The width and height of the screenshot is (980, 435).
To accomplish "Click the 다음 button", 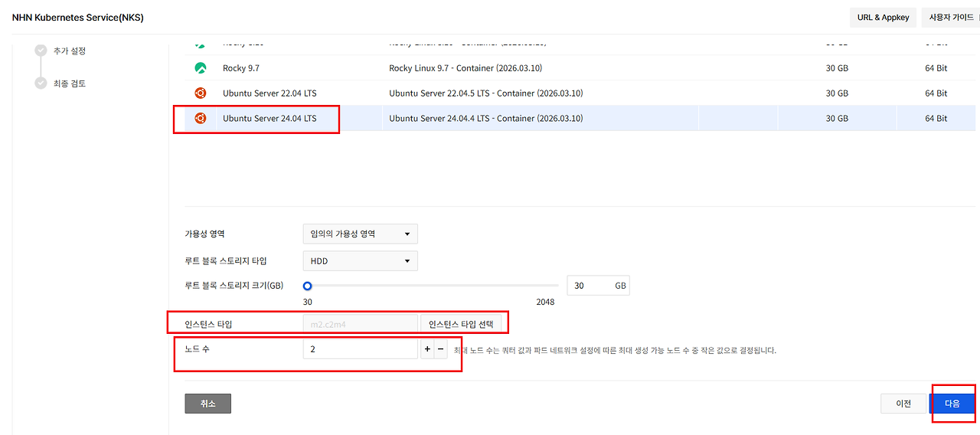I will coord(952,404).
